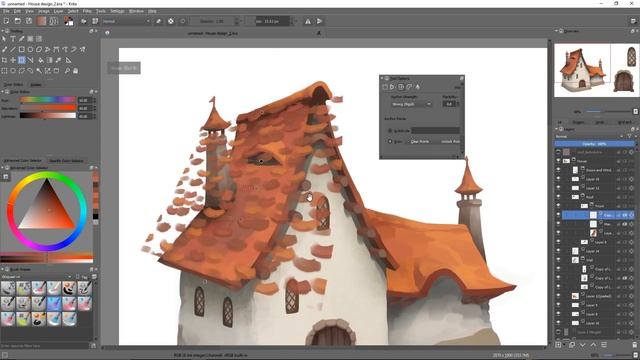The height and width of the screenshot is (360, 640).
Task: Select the Text tool in toolbox
Action: pos(13,39)
